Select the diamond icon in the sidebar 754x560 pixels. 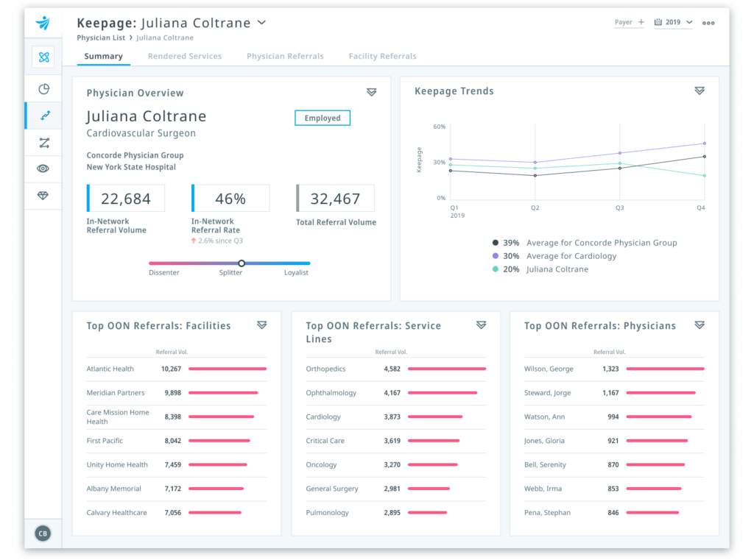point(43,196)
